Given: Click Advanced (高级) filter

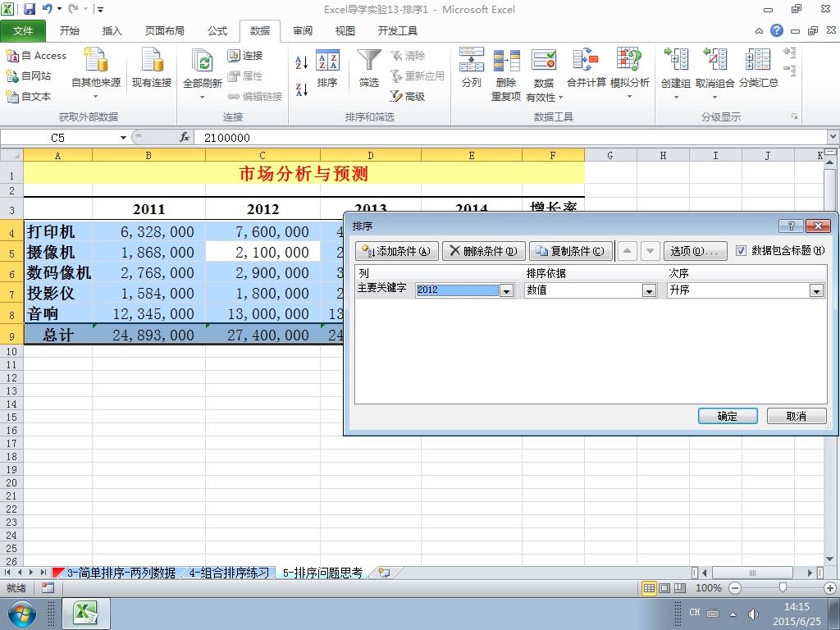Looking at the screenshot, I should point(407,96).
